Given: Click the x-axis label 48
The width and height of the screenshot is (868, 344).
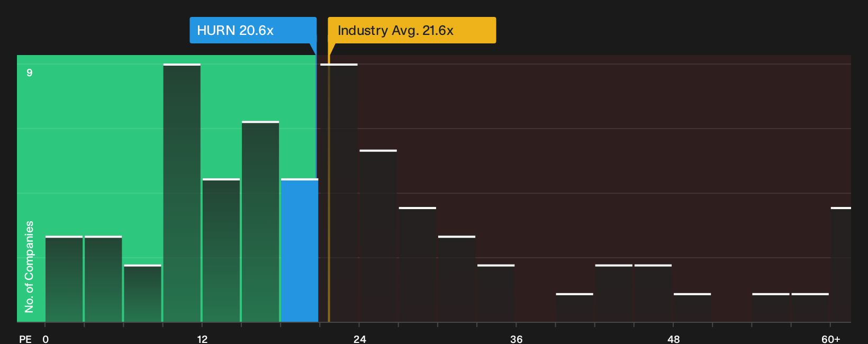Looking at the screenshot, I should coord(673,339).
